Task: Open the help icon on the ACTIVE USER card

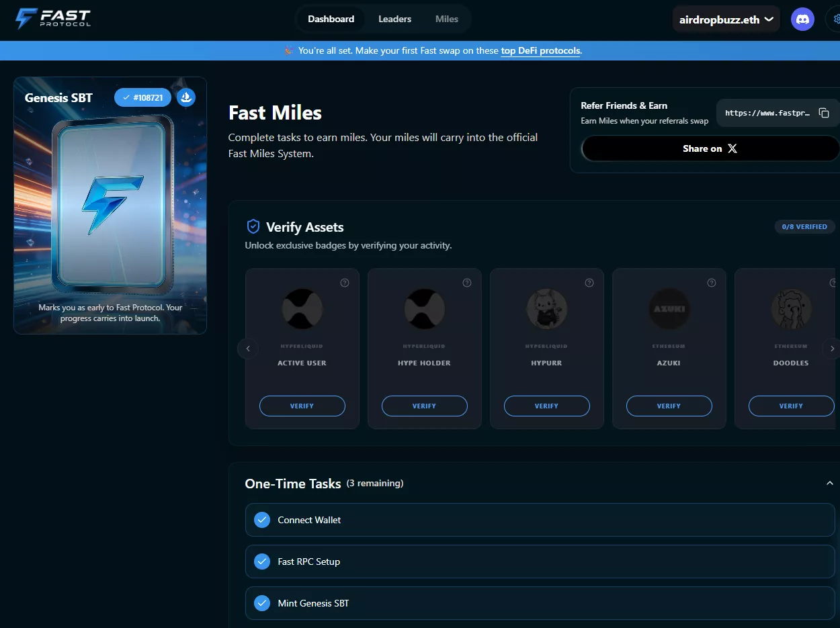Action: click(345, 283)
